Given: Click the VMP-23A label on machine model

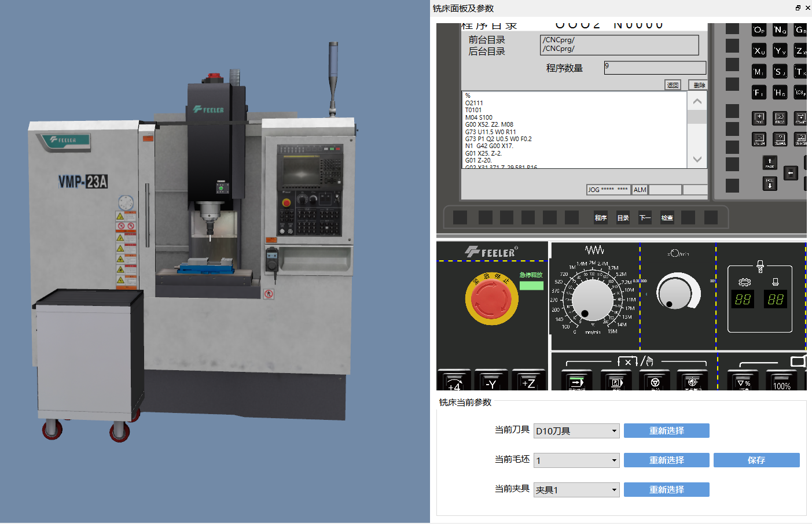Looking at the screenshot, I should 83,182.
